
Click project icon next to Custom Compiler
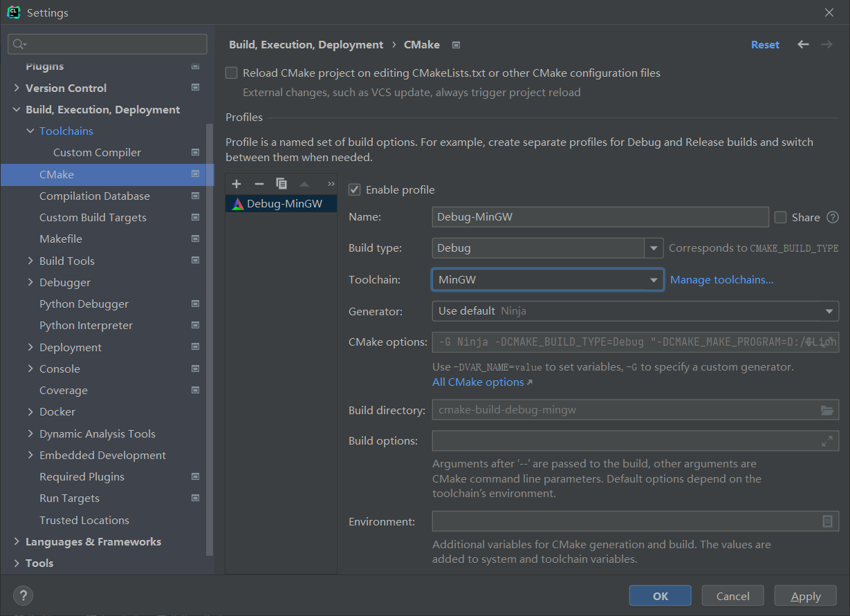[x=195, y=152]
